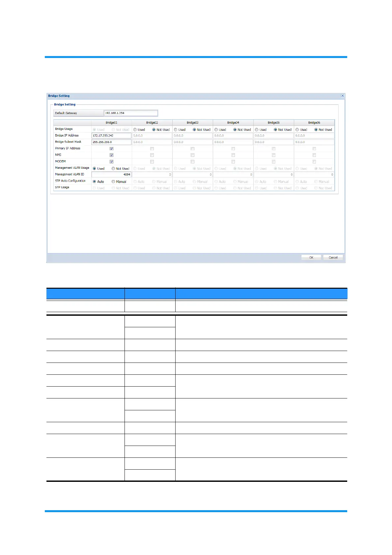Set Bridge04 Bridge Usage to Not Used
The width and height of the screenshot is (392, 555).
point(235,130)
